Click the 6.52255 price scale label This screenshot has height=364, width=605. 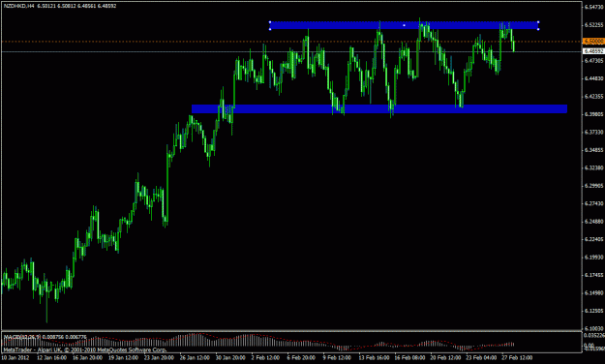click(x=593, y=25)
